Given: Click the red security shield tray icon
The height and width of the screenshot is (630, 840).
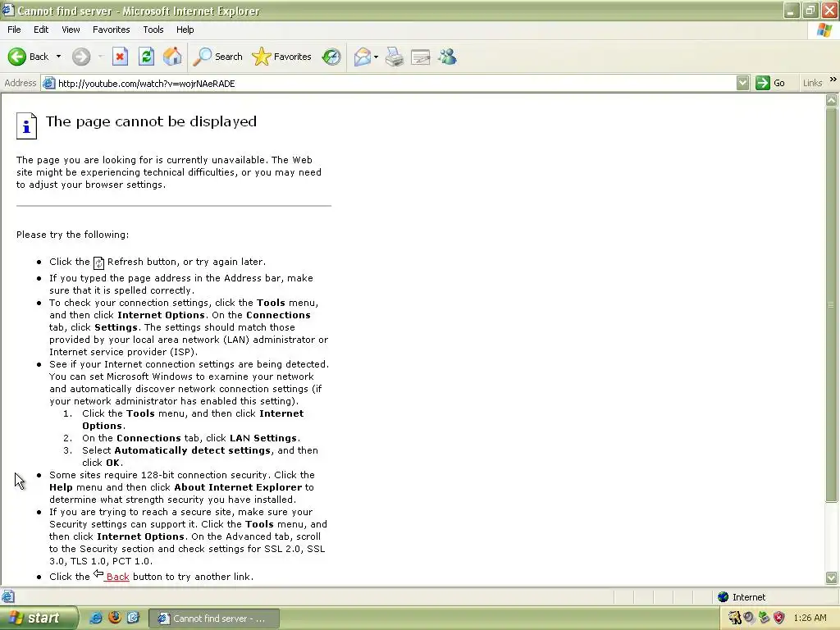Looking at the screenshot, I should pos(779,619).
